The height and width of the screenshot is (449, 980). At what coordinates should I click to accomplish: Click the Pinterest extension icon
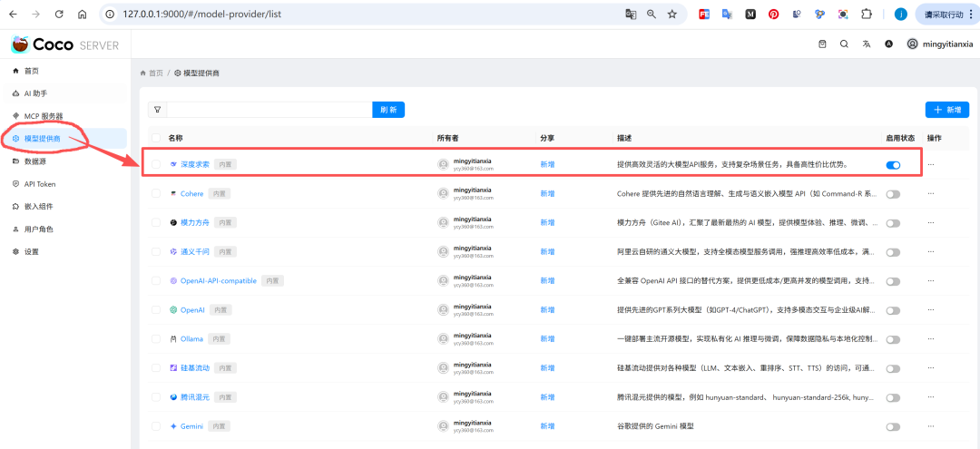tap(773, 15)
